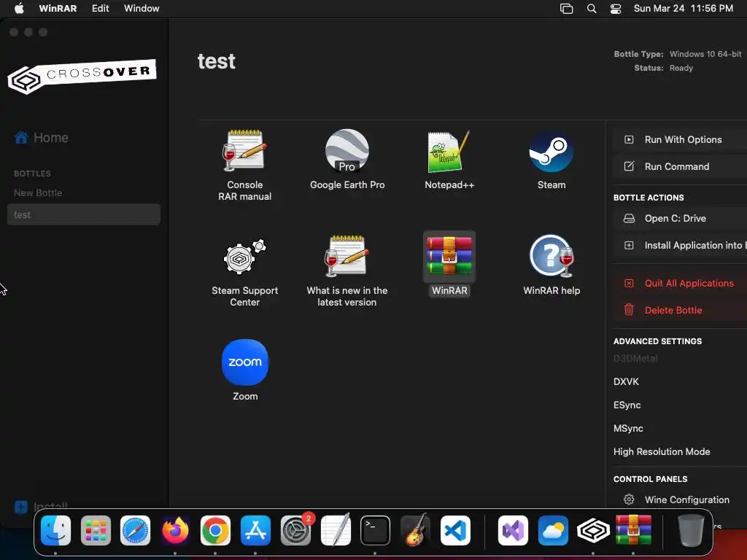Image resolution: width=747 pixels, height=560 pixels.
Task: Open Launchpad in the Dock
Action: click(96, 531)
